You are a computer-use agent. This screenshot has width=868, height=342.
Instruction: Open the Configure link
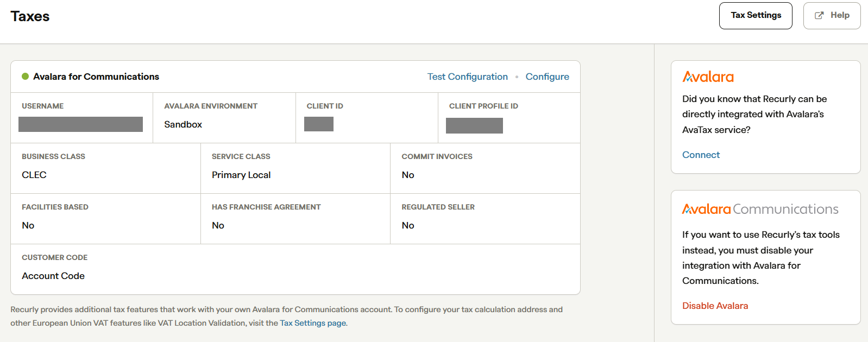click(547, 77)
